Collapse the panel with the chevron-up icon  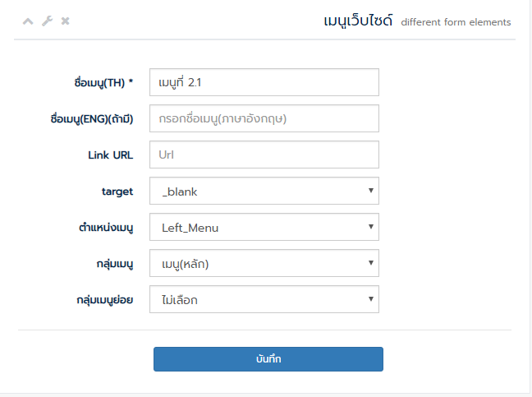28,21
